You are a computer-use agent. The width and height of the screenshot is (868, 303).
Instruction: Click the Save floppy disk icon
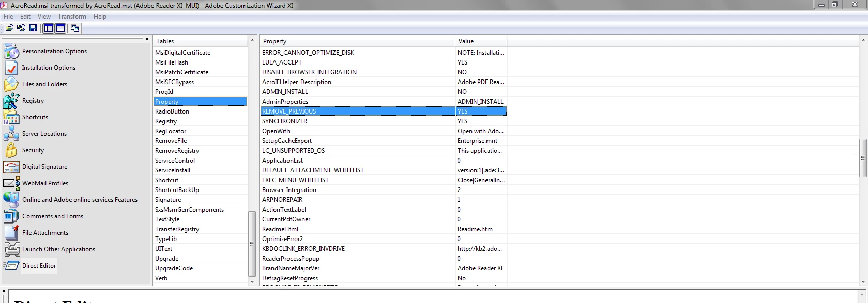pos(33,28)
